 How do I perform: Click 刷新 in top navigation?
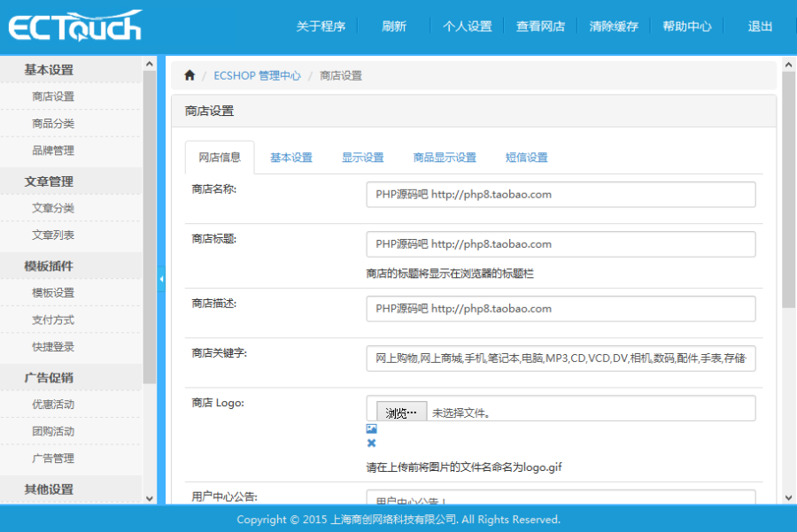click(394, 27)
